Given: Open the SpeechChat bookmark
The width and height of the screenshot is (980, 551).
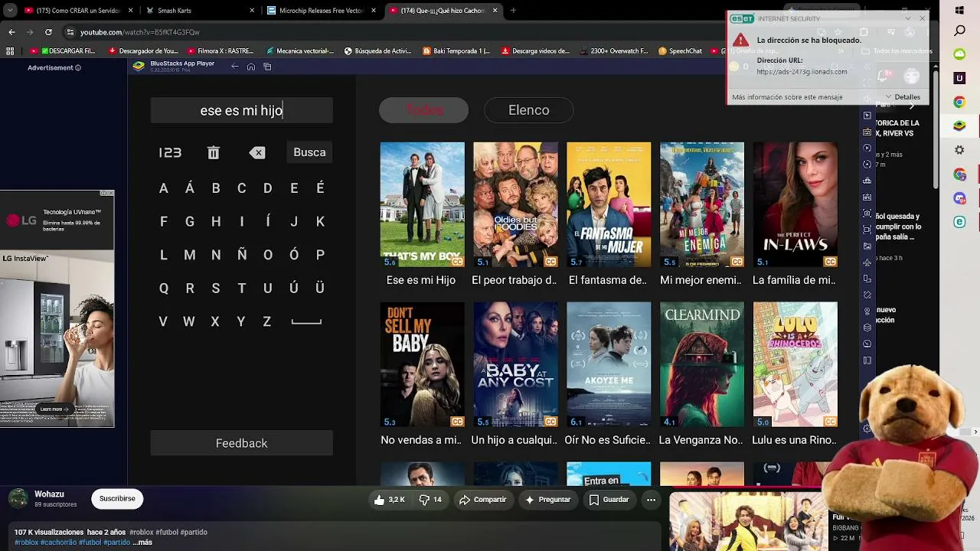Looking at the screenshot, I should (679, 51).
